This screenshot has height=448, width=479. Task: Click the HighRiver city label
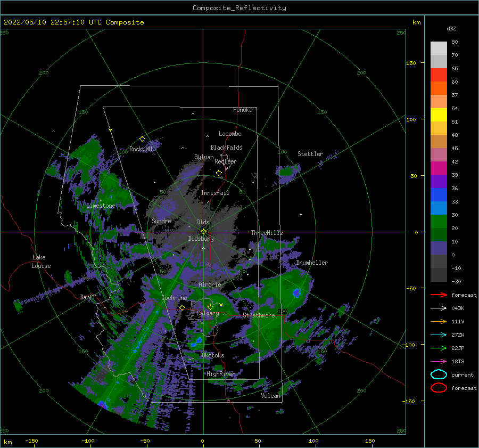point(221,374)
